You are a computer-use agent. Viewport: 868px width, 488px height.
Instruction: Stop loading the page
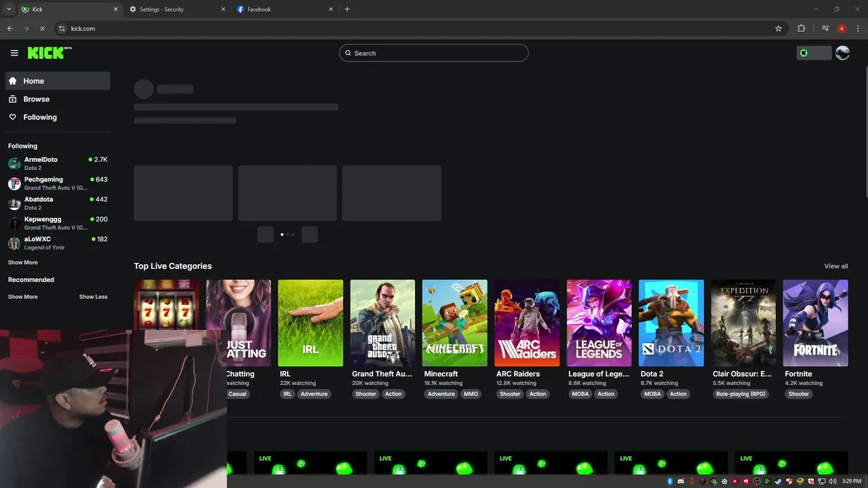point(42,28)
